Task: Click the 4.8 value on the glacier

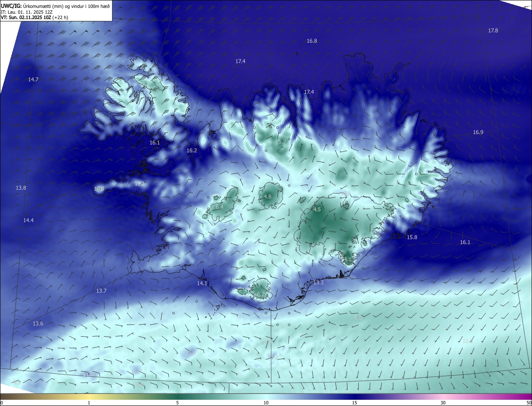Action: (x=268, y=197)
